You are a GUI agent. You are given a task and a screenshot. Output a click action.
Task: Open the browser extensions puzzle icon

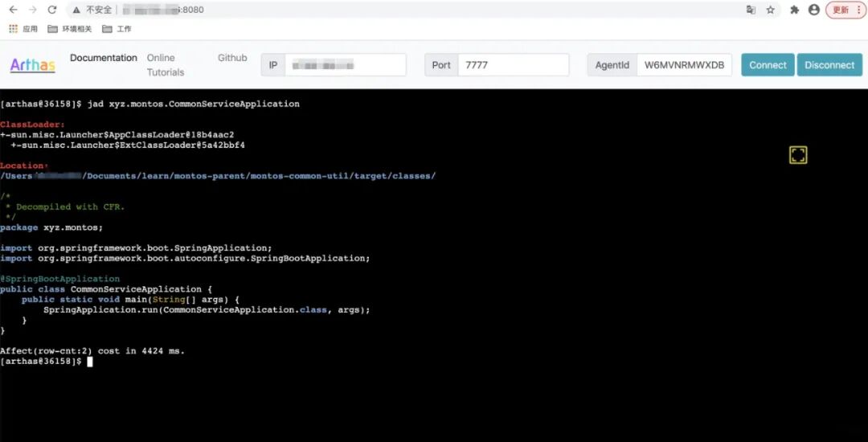pos(794,10)
